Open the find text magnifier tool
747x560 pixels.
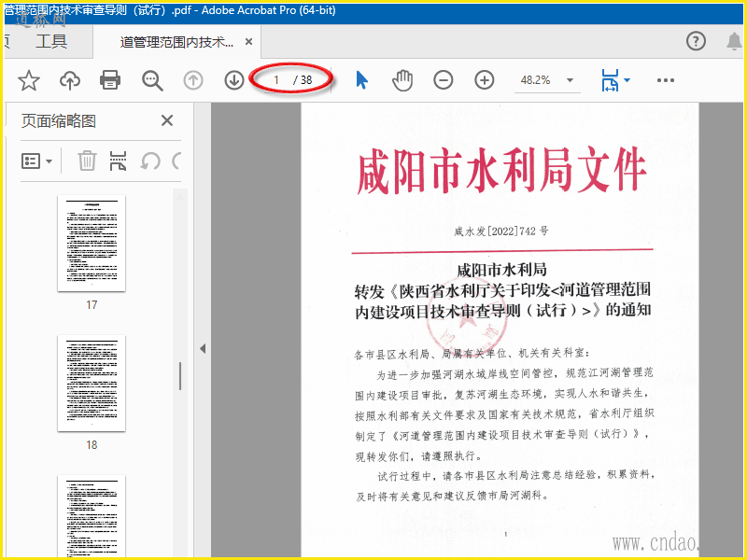click(x=152, y=80)
